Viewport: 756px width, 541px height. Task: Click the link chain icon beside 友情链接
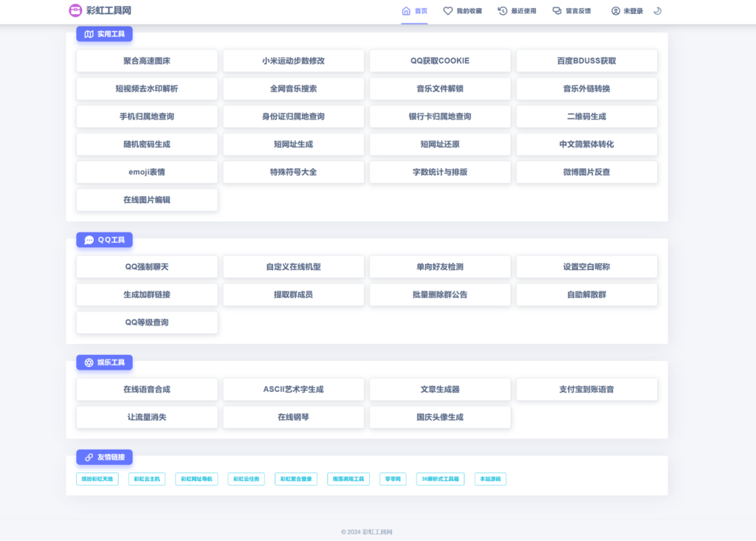[89, 457]
